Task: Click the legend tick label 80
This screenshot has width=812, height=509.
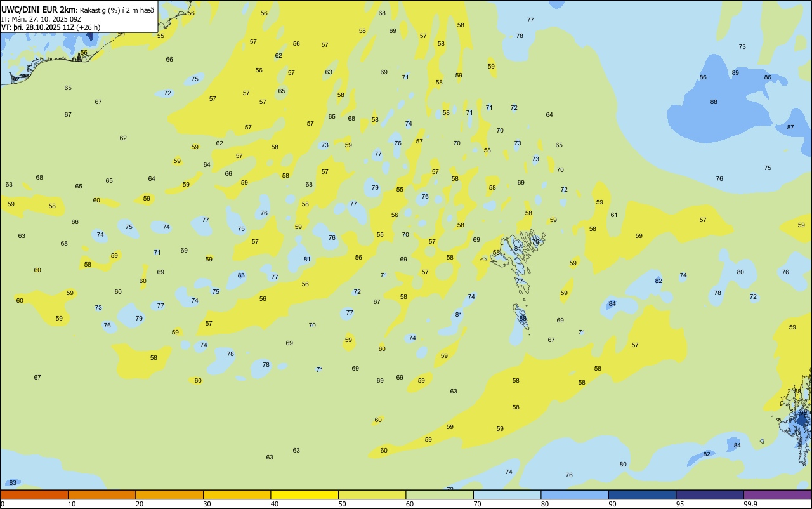Action: coord(545,504)
